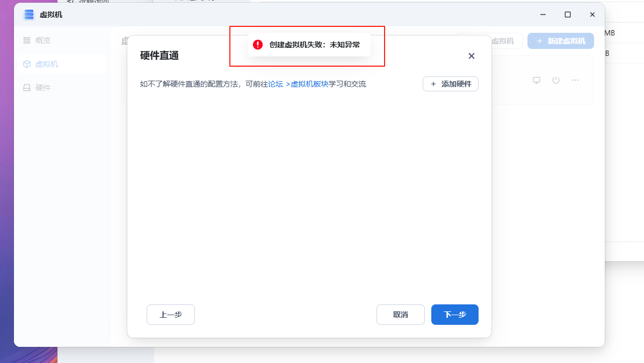Click the red error icon in the toast
Screen dimensions: 644x363
tap(258, 45)
